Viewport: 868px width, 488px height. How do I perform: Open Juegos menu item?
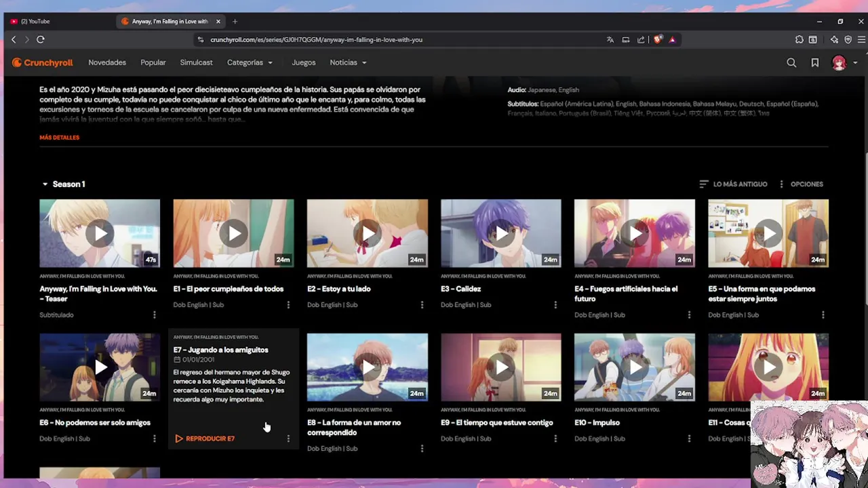pos(304,62)
